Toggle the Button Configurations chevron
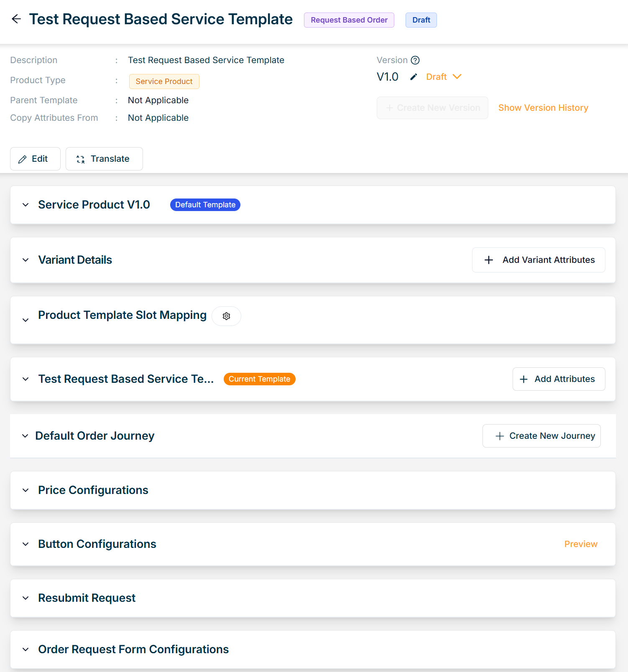 (26, 544)
